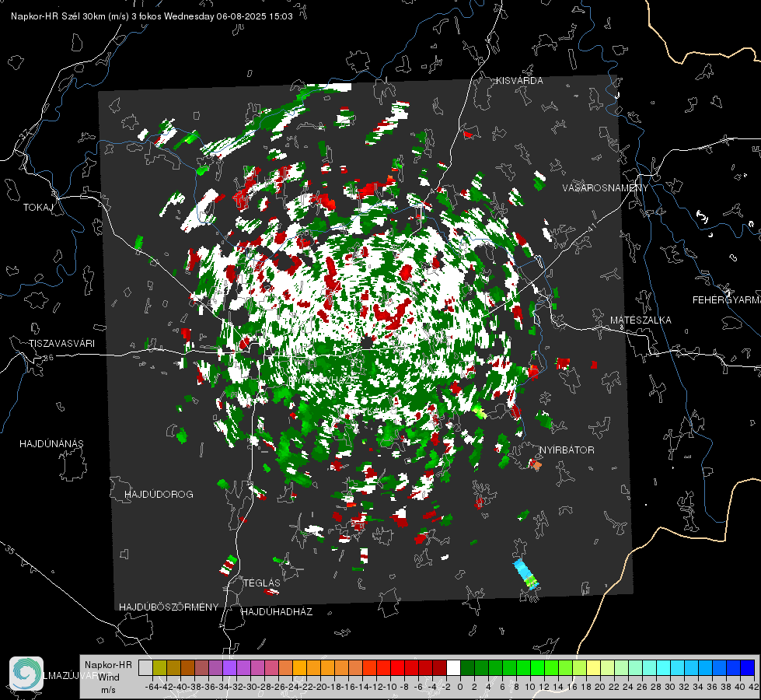
Task: Click the '-64' legend scale value
Action: tap(152, 687)
